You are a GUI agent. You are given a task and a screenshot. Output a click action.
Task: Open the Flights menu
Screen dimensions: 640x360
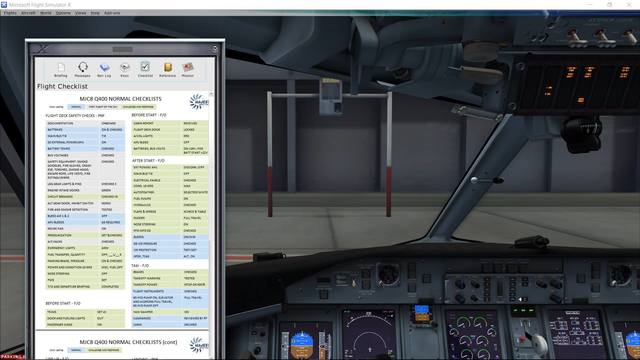click(x=10, y=13)
